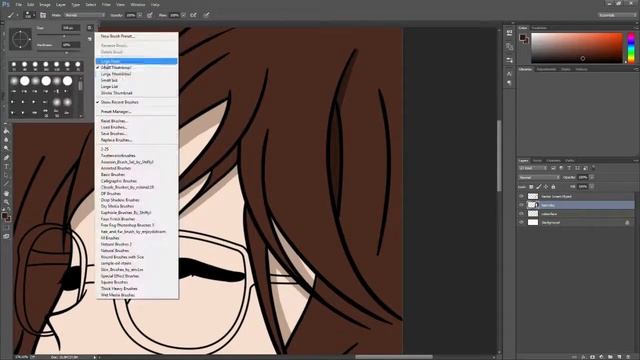Select the Background layer thumbnail

pos(533,222)
